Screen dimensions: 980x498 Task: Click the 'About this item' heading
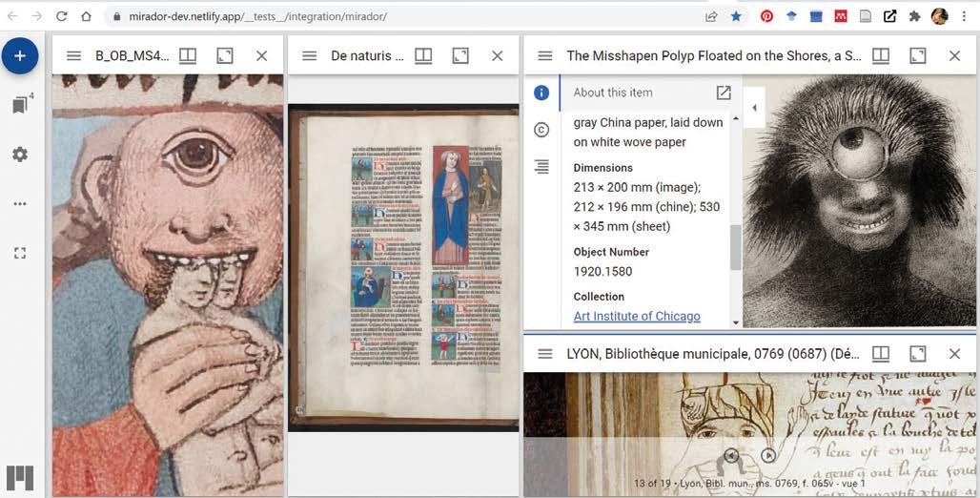612,93
